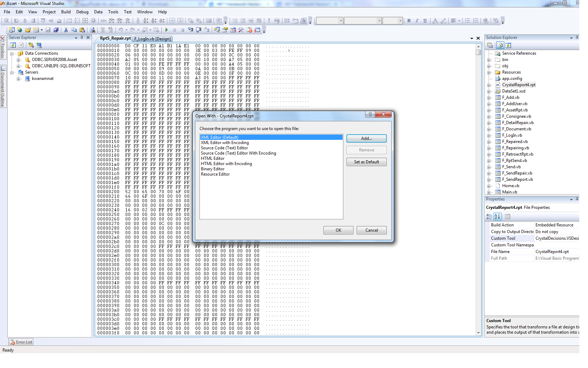Refresh the Server Explorer tree

click(13, 45)
